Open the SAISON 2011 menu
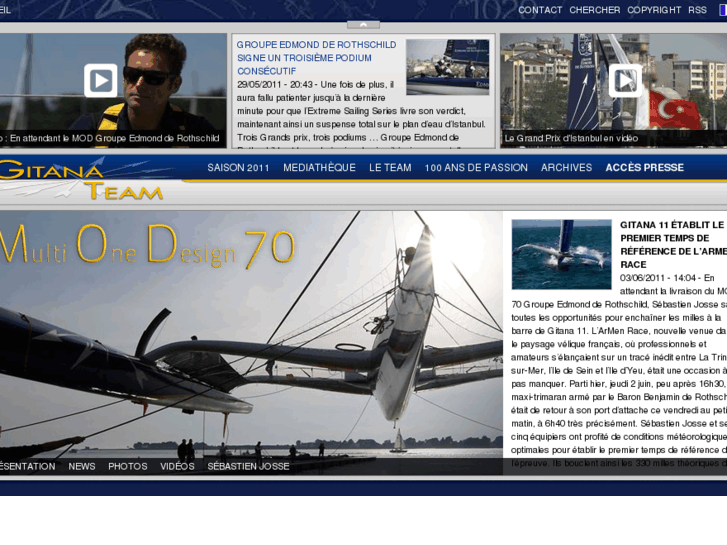Image resolution: width=727 pixels, height=545 pixels. click(x=238, y=167)
